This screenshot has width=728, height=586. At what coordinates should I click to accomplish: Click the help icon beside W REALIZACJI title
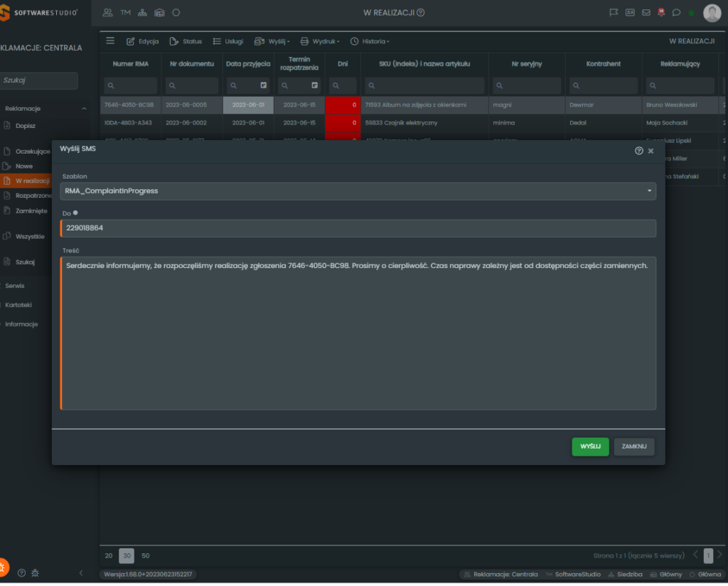(421, 13)
